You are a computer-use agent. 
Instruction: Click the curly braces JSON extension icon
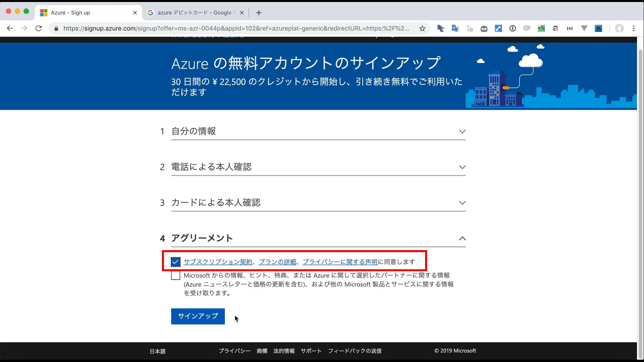click(570, 28)
